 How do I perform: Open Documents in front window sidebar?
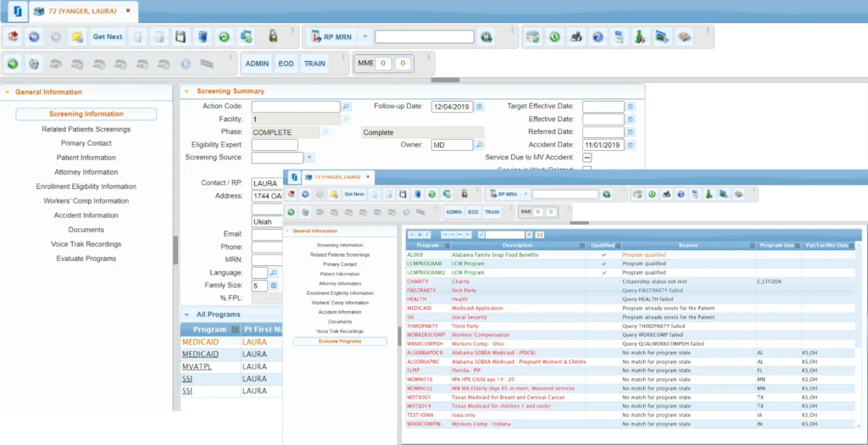click(340, 321)
